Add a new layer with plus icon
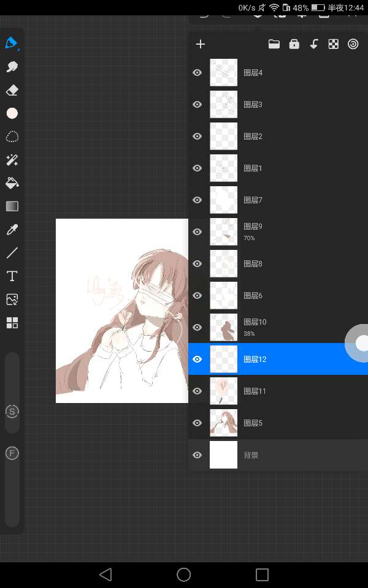Screen dimensions: 368x588 point(200,44)
